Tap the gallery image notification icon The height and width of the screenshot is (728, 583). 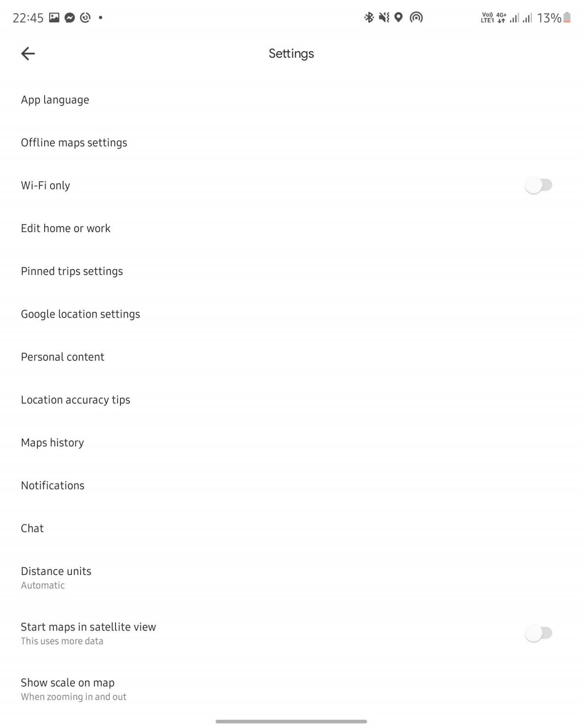coord(54,18)
